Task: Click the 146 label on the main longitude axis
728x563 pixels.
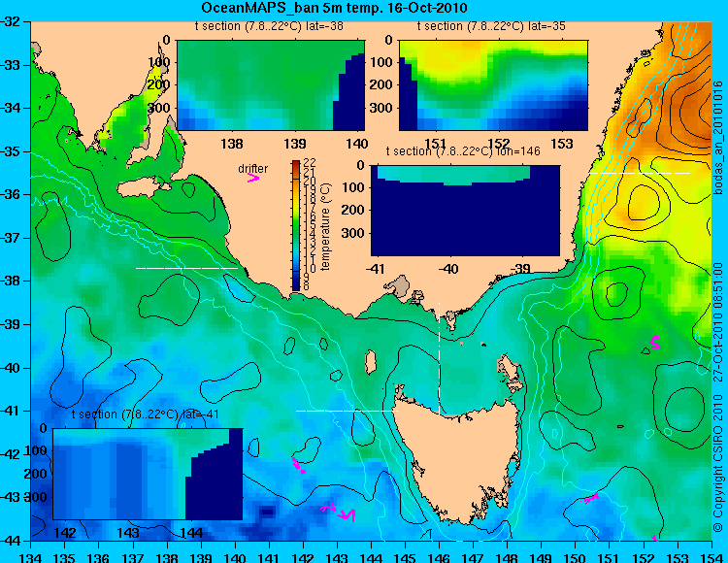Action: pyautogui.click(x=439, y=556)
